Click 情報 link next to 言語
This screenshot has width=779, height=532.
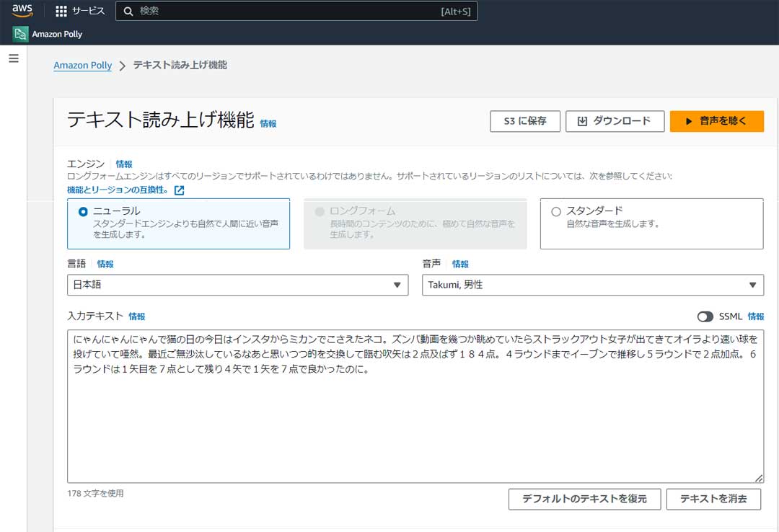[x=105, y=264]
